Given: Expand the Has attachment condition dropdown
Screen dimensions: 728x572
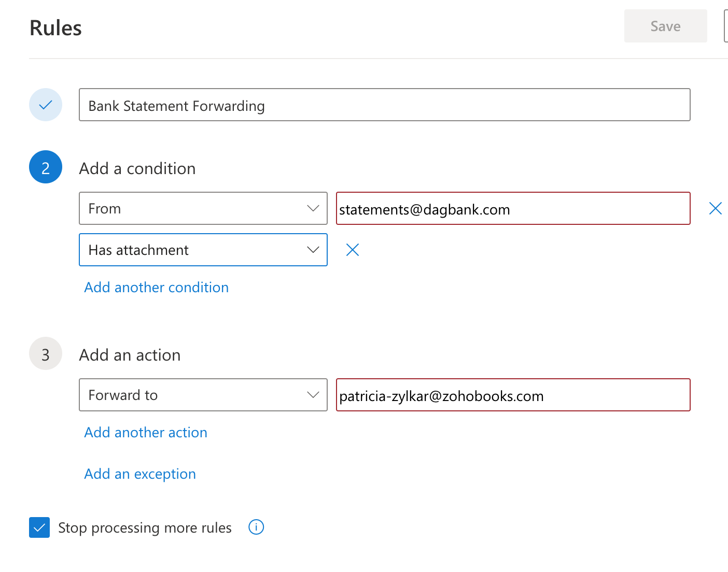Looking at the screenshot, I should (203, 250).
